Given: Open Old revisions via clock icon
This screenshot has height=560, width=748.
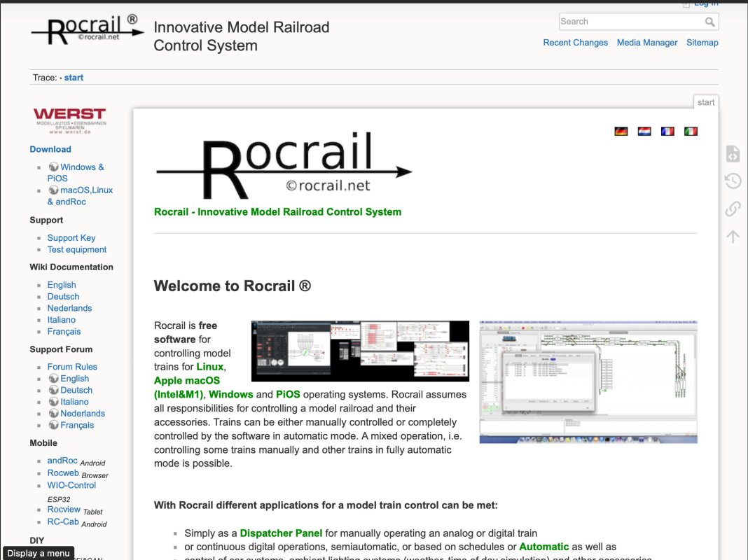Looking at the screenshot, I should pyautogui.click(x=732, y=181).
